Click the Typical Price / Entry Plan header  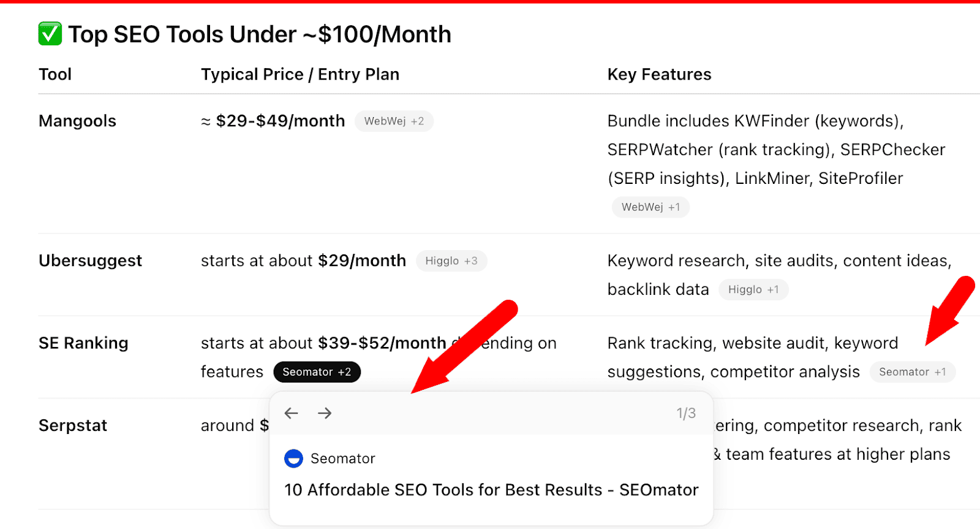[300, 74]
